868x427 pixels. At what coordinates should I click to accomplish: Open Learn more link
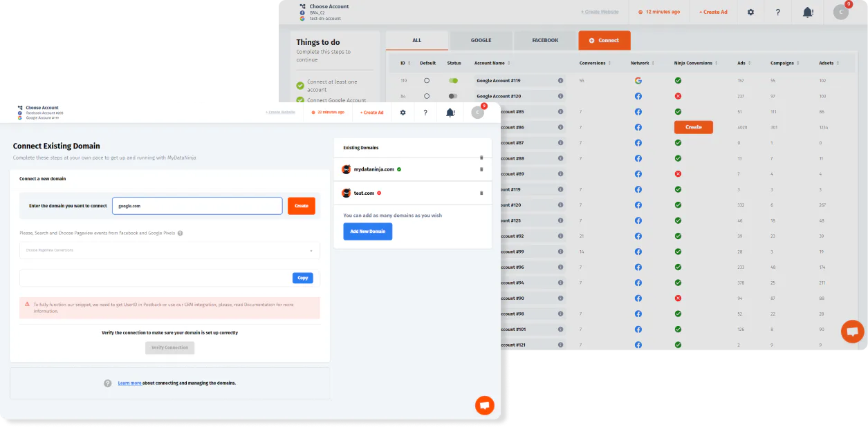coord(129,383)
